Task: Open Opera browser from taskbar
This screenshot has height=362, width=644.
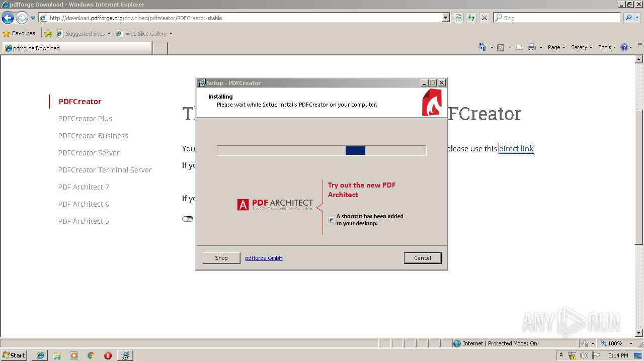Action: [x=108, y=355]
